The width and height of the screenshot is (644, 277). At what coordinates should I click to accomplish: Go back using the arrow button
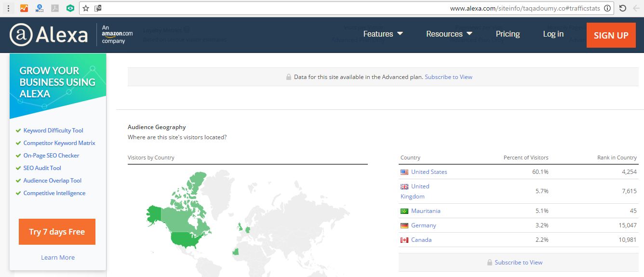[x=636, y=8]
